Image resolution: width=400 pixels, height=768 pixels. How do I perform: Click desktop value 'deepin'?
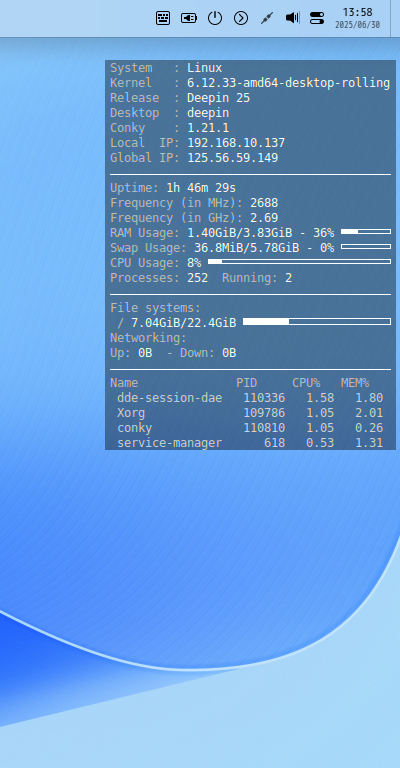(208, 113)
